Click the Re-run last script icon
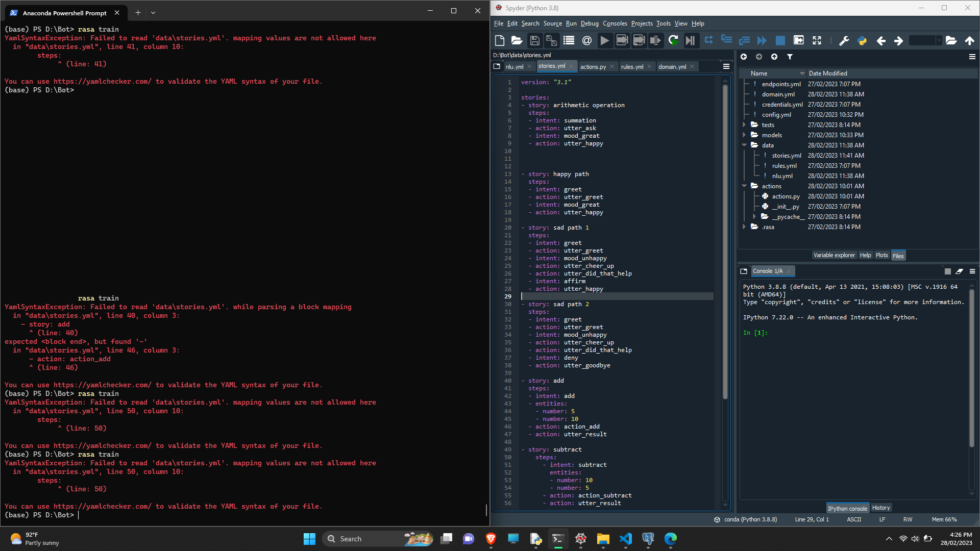The image size is (980, 551). (673, 41)
